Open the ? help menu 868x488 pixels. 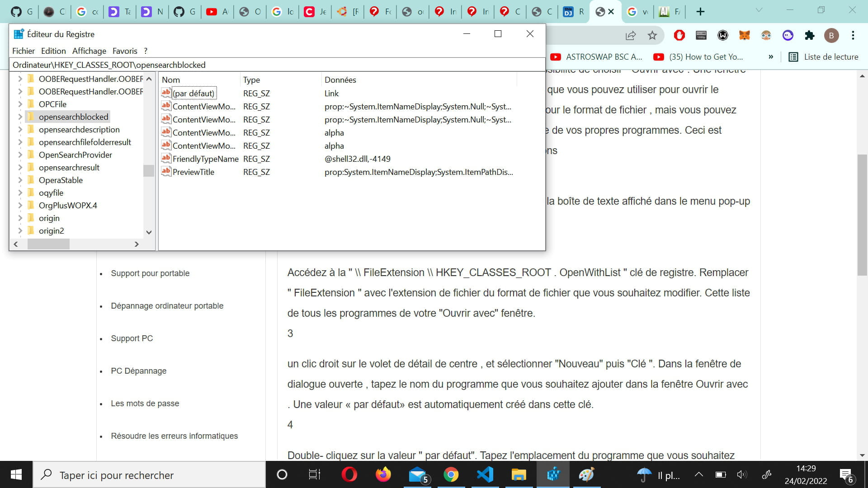[x=146, y=51]
